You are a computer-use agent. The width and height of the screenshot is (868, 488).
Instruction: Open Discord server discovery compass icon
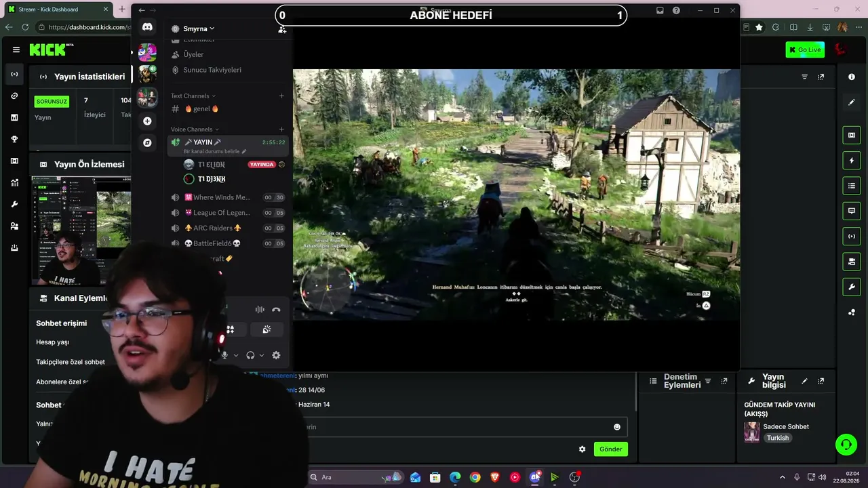(x=147, y=143)
